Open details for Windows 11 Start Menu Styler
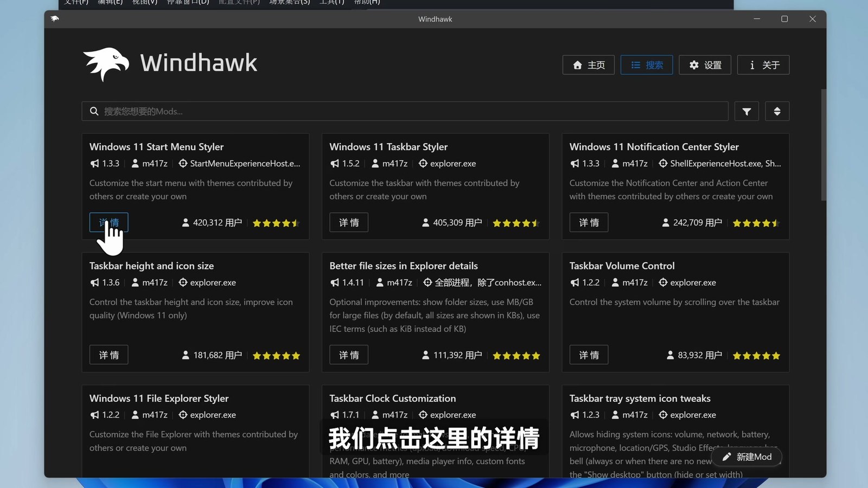Viewport: 868px width, 488px height. pyautogui.click(x=109, y=222)
